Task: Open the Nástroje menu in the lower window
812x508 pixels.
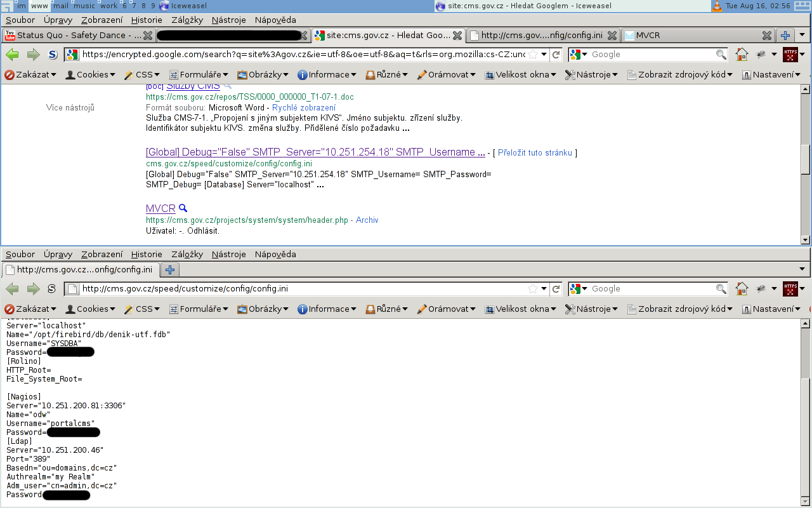Action: 229,255
